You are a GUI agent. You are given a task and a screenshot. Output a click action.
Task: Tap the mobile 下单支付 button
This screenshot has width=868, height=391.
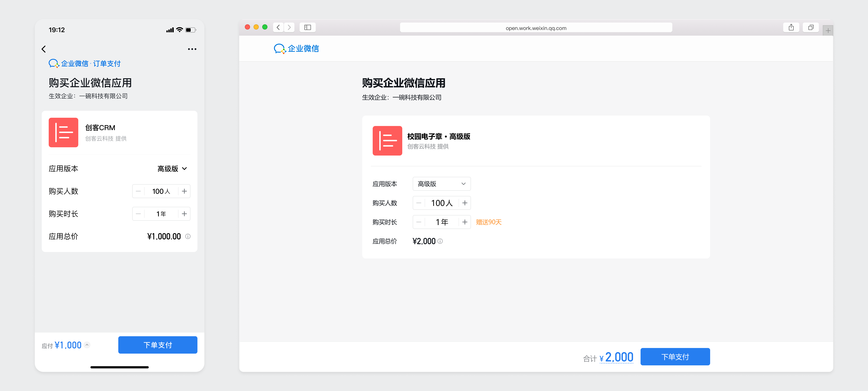[158, 345]
